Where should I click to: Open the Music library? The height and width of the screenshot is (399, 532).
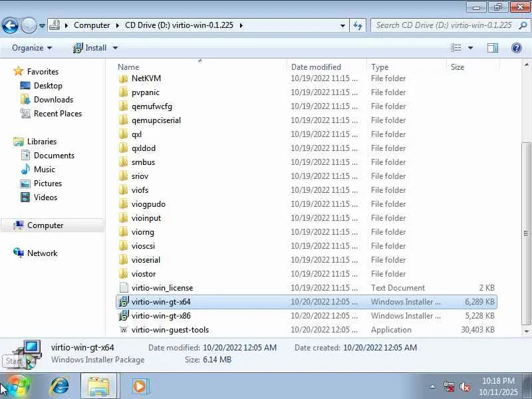click(x=44, y=169)
